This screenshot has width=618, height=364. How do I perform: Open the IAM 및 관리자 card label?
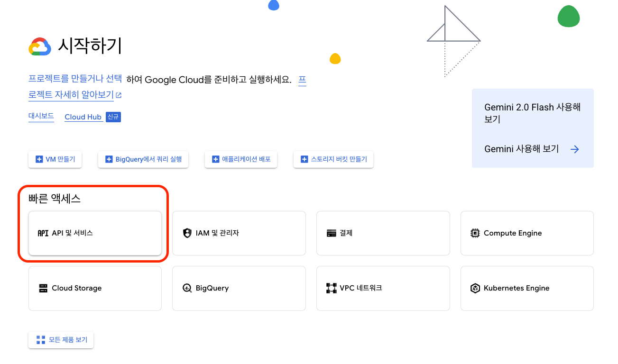(x=217, y=233)
